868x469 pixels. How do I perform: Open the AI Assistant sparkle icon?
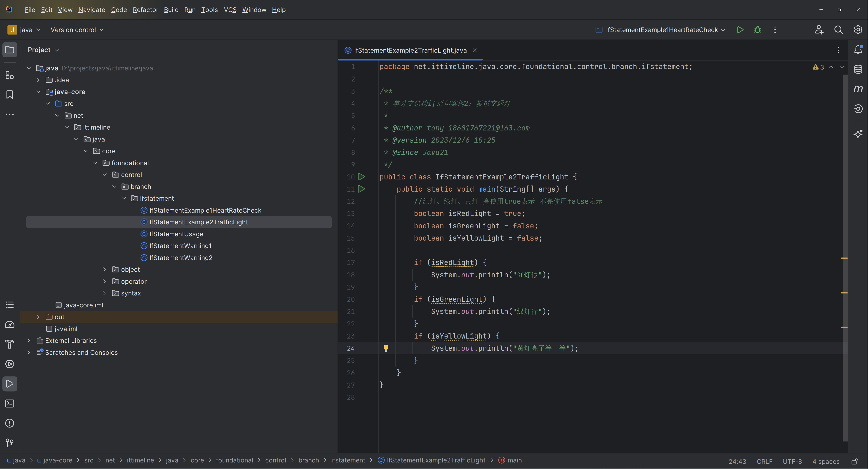click(858, 134)
